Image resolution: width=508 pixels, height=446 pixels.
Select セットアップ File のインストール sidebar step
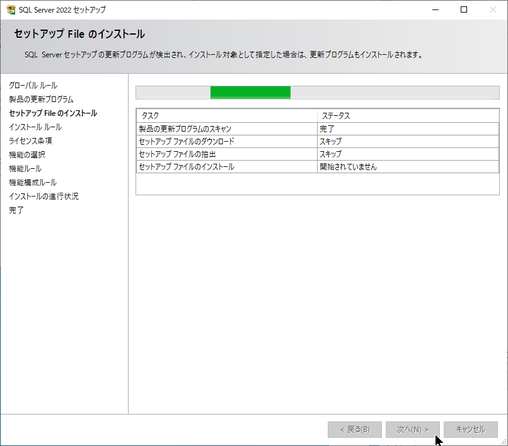pos(53,113)
